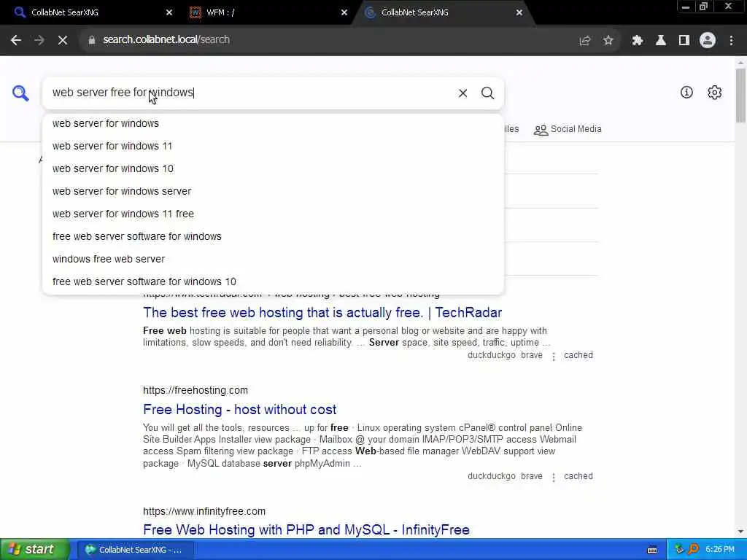Bookmark this page with the star icon
Screen dimensions: 747x560
[608, 41]
